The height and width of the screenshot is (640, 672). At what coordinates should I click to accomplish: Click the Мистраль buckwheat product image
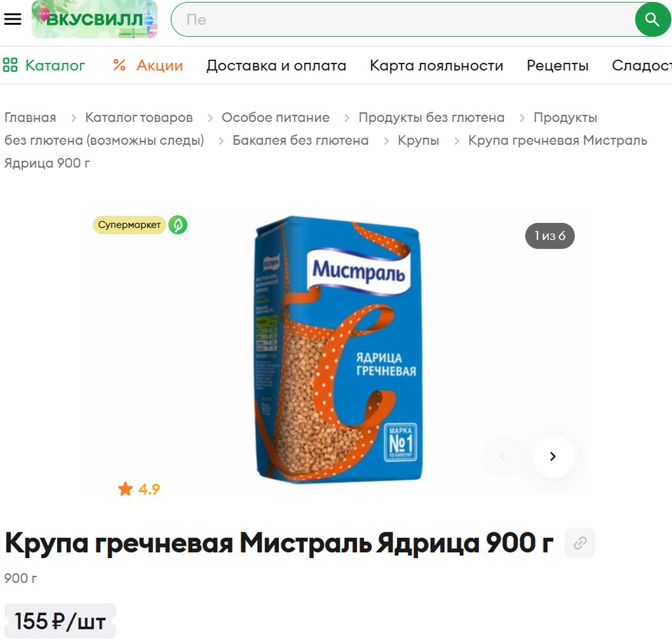(339, 349)
